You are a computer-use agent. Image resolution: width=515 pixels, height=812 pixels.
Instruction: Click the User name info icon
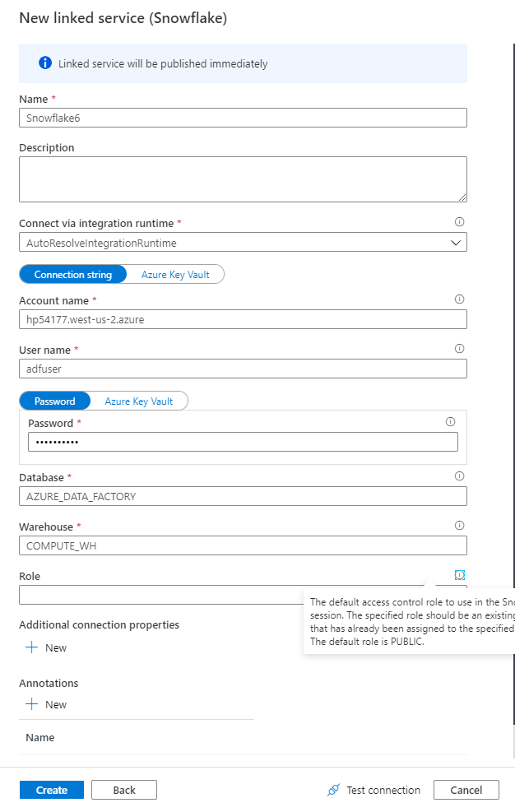(459, 349)
